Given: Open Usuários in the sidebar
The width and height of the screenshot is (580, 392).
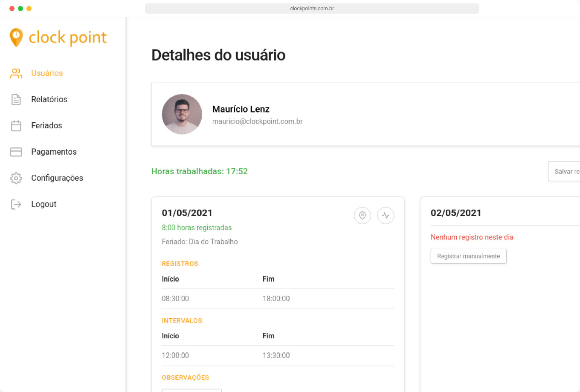Looking at the screenshot, I should pos(47,73).
